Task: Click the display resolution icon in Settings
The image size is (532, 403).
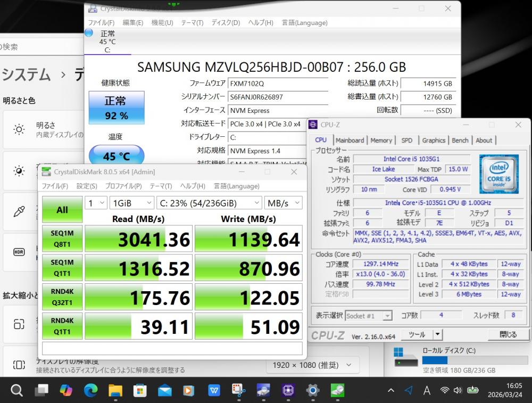Action: [19, 365]
